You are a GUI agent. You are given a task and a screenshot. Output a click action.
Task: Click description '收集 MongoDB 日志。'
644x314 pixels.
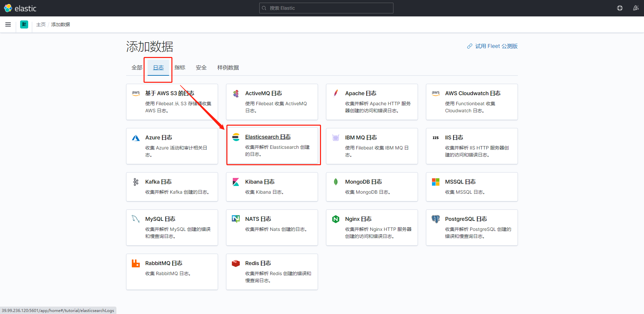(368, 192)
